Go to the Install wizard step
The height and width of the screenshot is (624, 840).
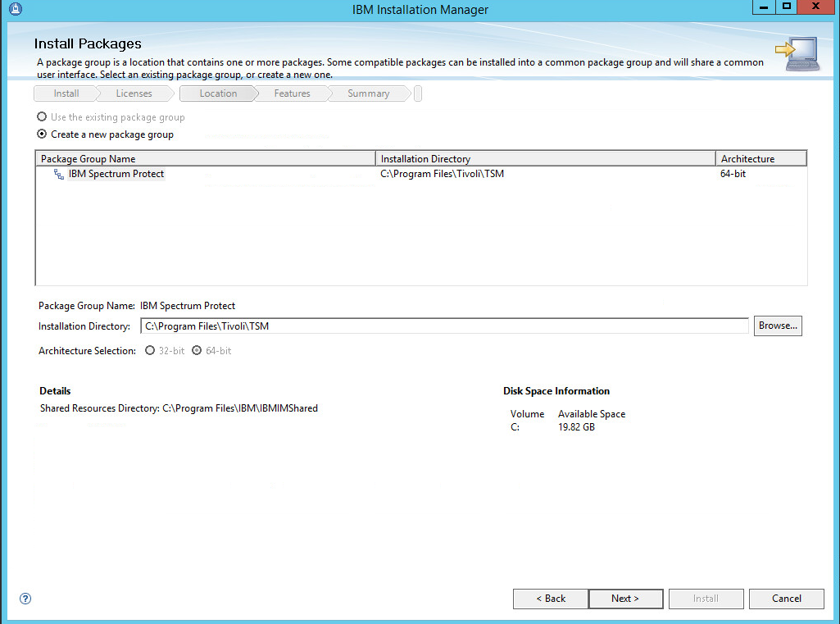point(66,93)
